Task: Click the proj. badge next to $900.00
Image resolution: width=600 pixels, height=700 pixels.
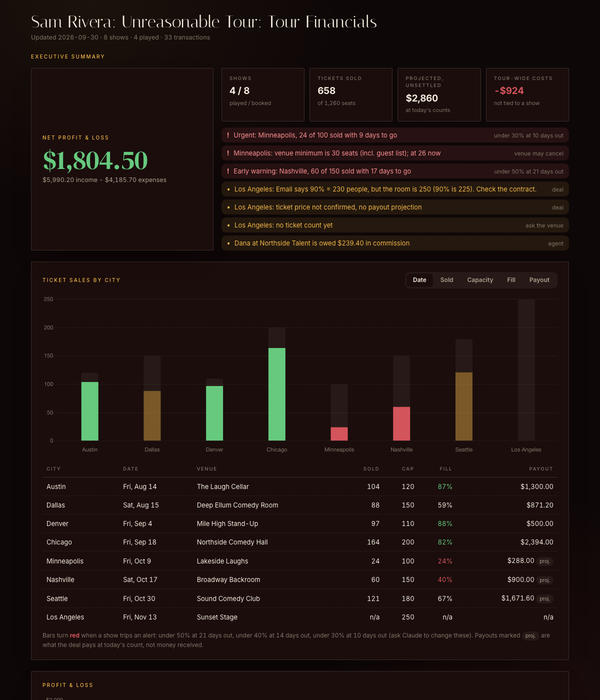Action: 545,580
